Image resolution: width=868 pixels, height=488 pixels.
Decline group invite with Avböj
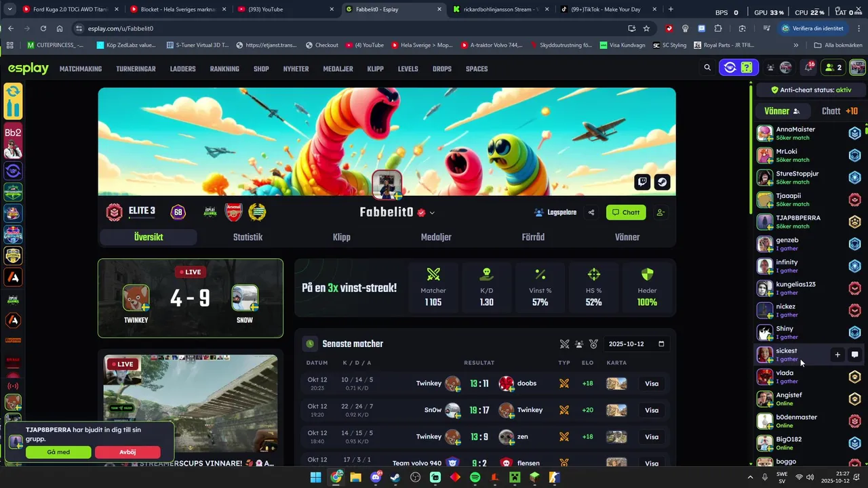click(127, 452)
